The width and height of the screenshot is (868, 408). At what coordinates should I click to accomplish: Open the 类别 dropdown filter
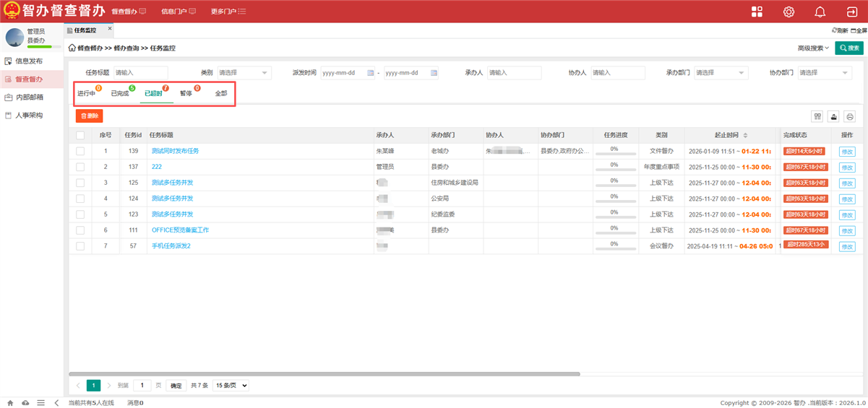click(244, 73)
